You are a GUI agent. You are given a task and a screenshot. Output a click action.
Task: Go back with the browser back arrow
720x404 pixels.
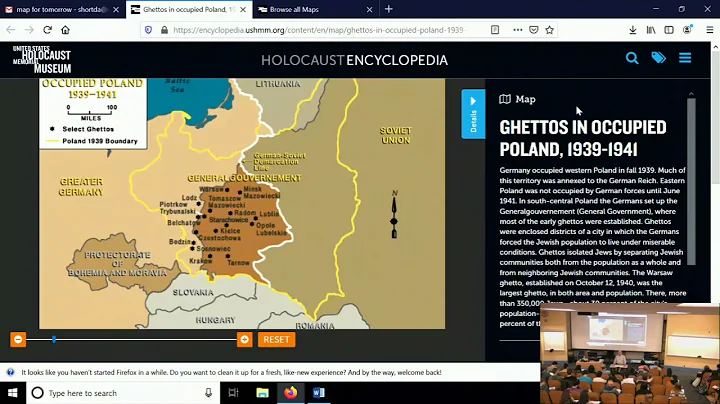click(x=11, y=30)
